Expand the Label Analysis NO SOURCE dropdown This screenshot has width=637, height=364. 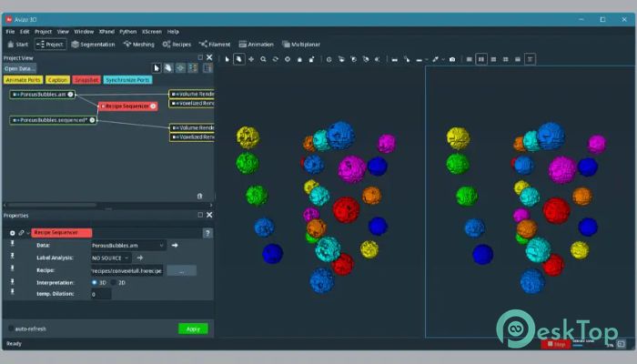[111, 258]
